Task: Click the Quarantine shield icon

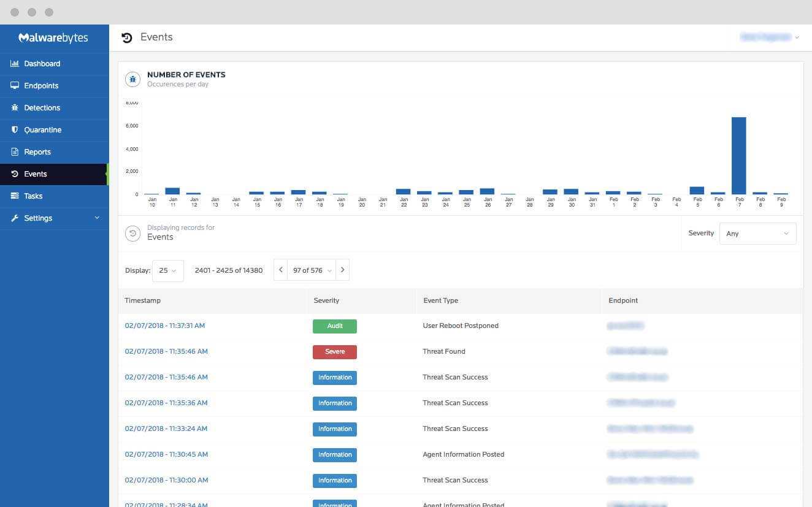Action: pos(15,130)
